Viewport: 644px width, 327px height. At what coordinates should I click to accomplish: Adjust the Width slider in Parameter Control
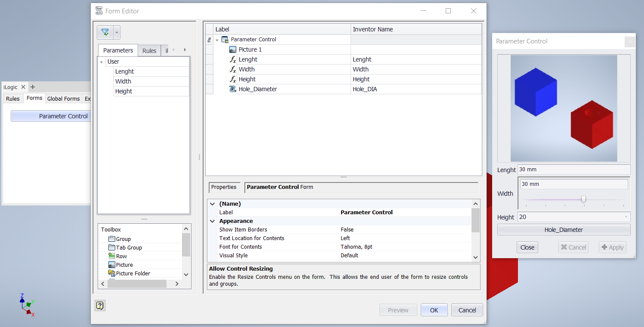point(583,199)
